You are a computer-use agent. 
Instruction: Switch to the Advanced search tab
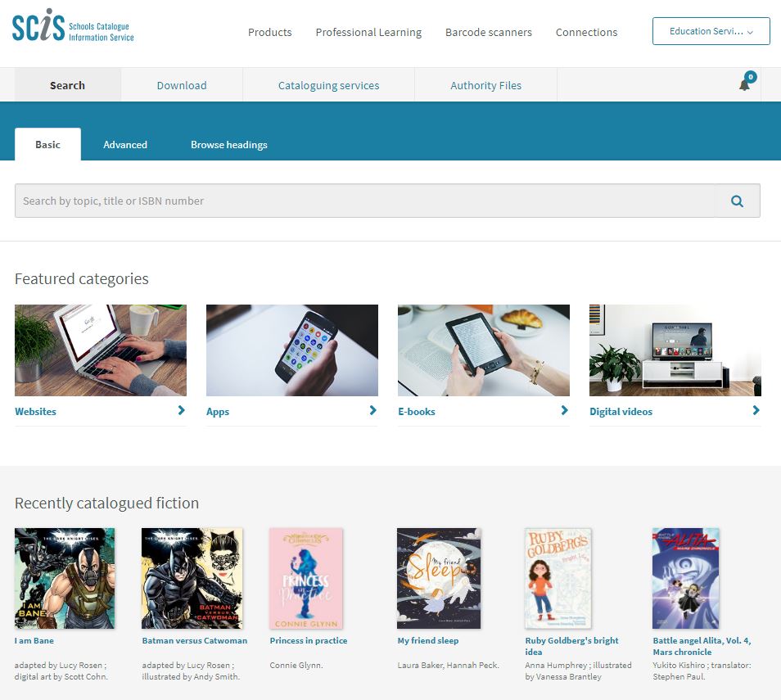(x=125, y=144)
